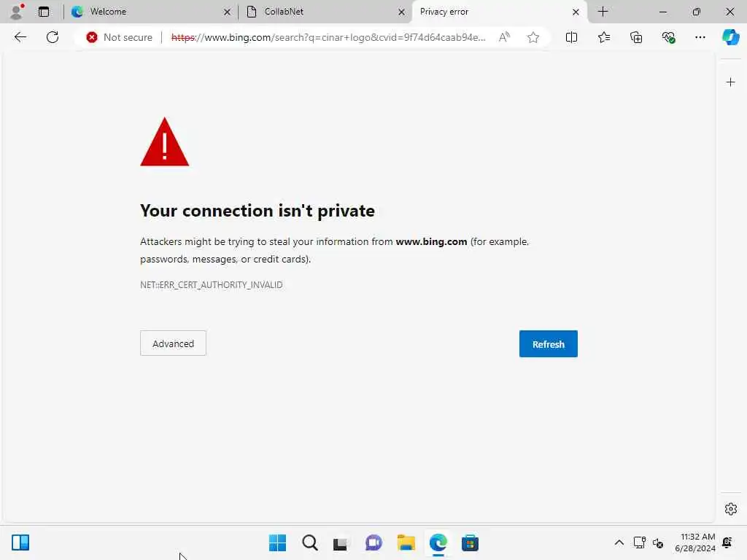Open a new tab with plus button
Screen dimensions: 747x560
click(603, 12)
